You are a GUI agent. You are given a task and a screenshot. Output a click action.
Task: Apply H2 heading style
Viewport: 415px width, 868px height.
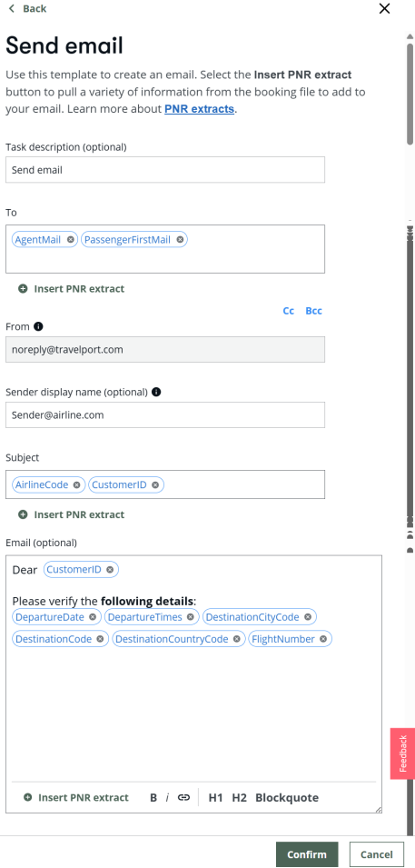(239, 798)
